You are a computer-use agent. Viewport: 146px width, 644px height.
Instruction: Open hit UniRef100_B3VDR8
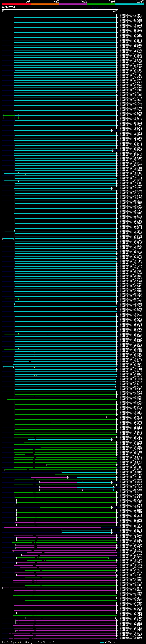coord(131,20)
